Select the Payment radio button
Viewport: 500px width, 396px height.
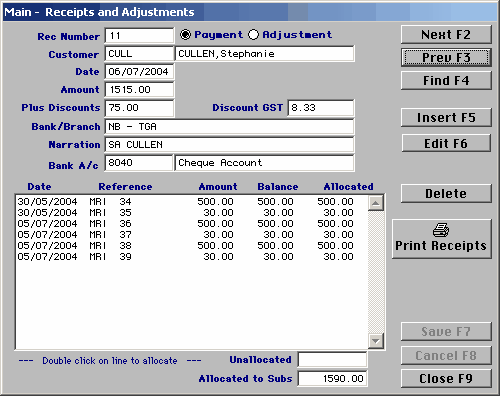pyautogui.click(x=185, y=34)
